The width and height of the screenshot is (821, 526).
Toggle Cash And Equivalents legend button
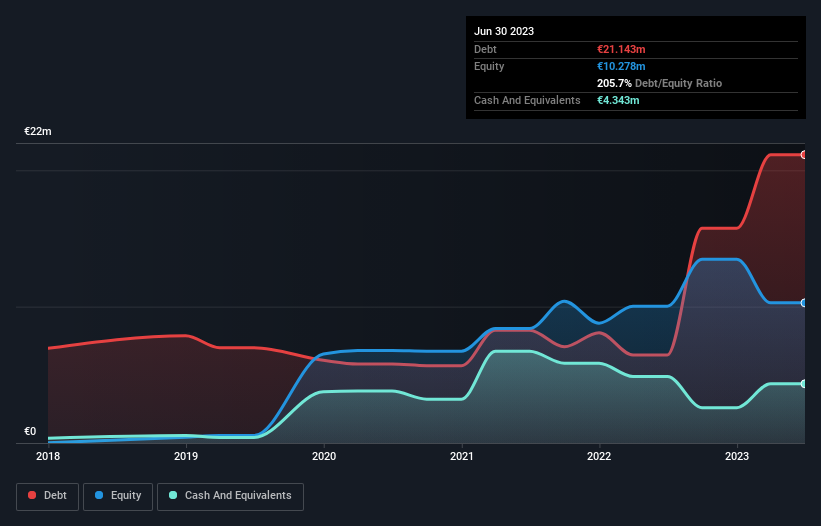[230, 496]
